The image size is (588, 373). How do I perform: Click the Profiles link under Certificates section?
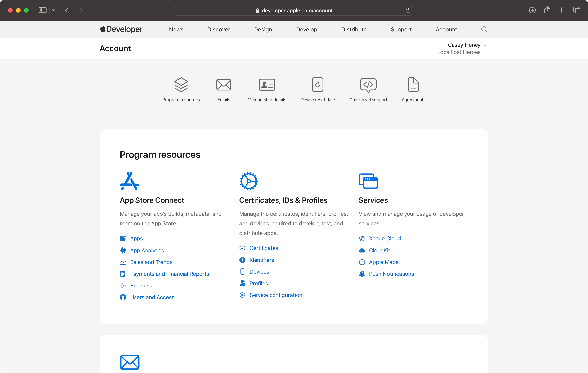point(258,283)
